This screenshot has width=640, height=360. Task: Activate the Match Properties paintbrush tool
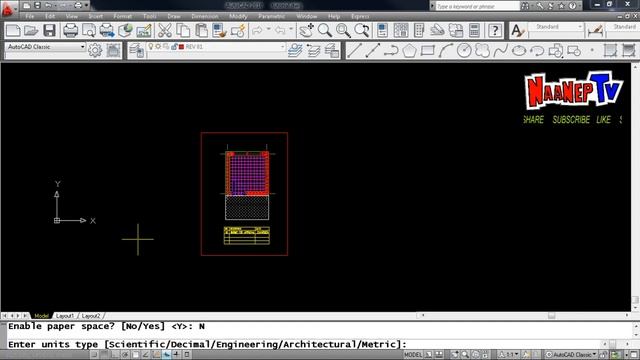coord(220,31)
